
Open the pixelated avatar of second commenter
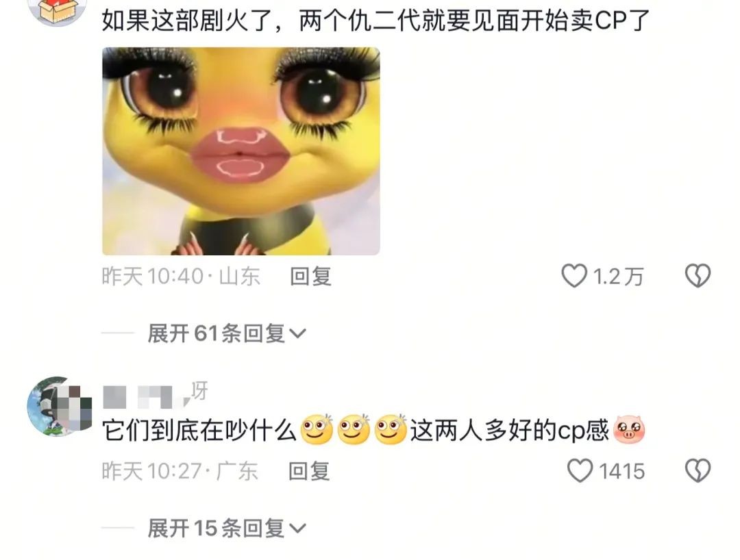click(59, 406)
